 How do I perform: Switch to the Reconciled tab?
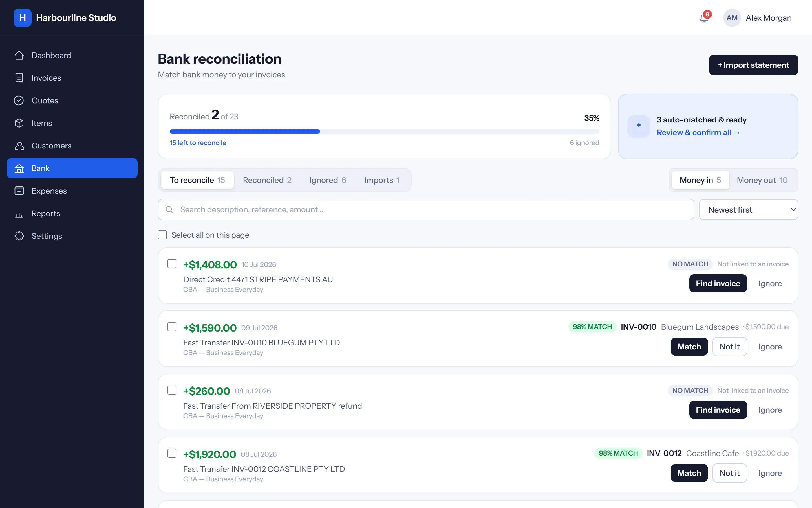point(267,180)
